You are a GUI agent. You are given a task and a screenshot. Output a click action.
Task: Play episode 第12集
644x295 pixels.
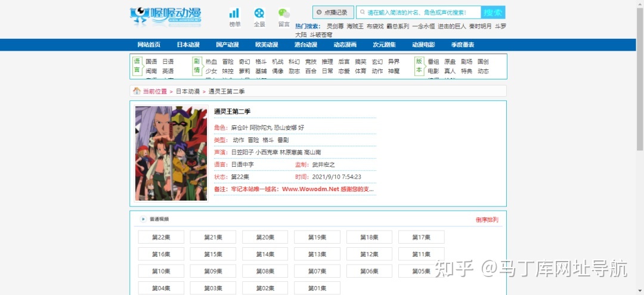tap(369, 254)
